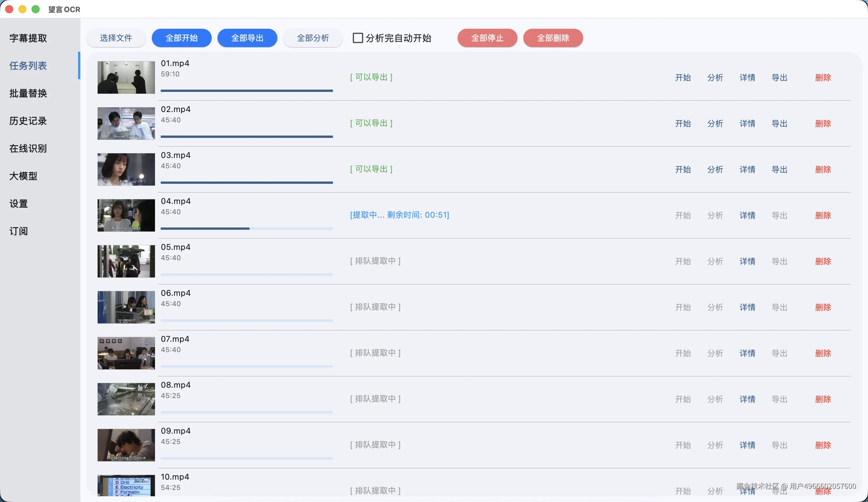
Task: Click 删除 on the 06.mp4 row
Action: pos(823,307)
